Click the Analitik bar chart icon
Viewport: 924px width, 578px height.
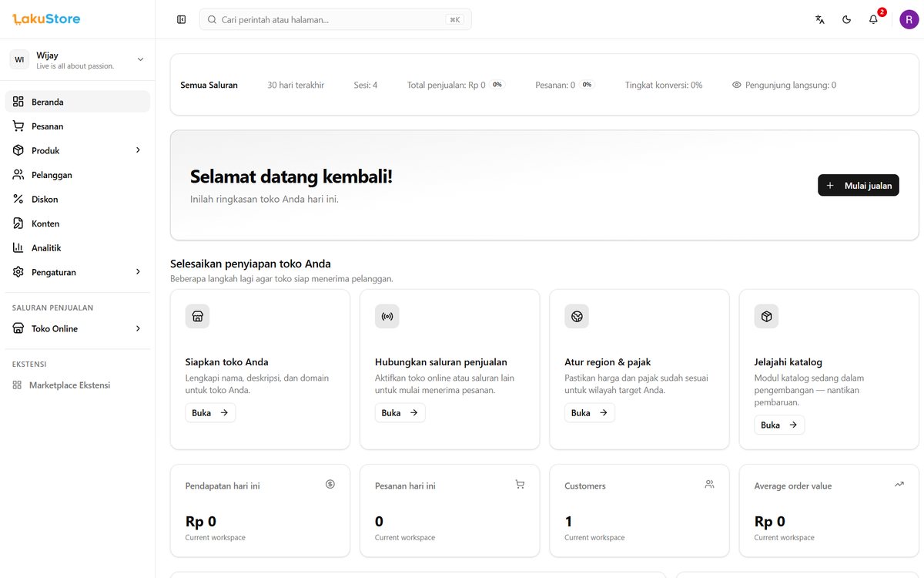click(18, 248)
